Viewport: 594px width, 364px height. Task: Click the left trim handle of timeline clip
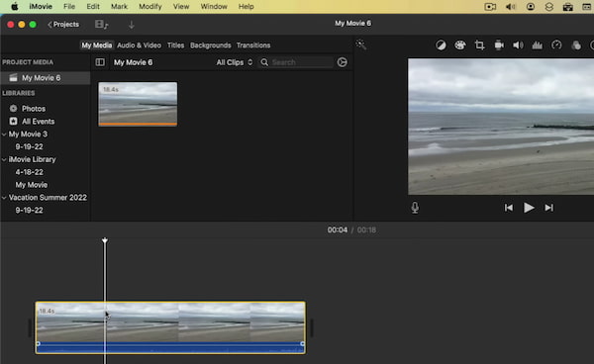(x=30, y=327)
